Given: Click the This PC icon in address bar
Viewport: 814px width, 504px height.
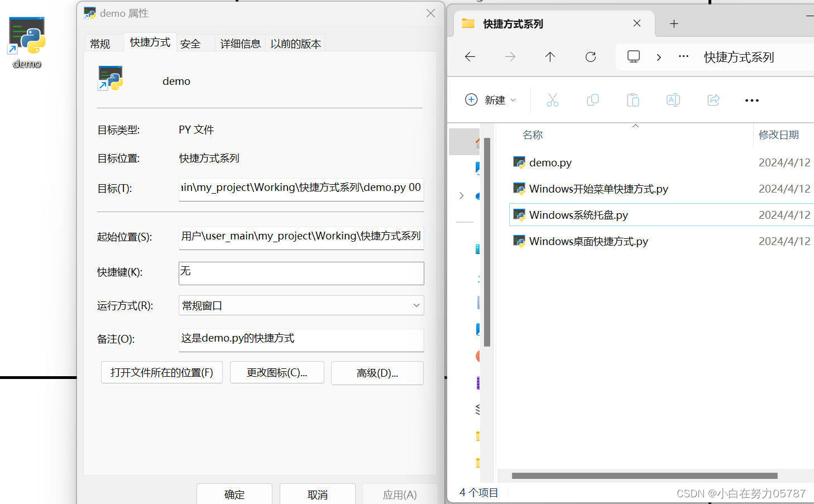Looking at the screenshot, I should pyautogui.click(x=633, y=56).
